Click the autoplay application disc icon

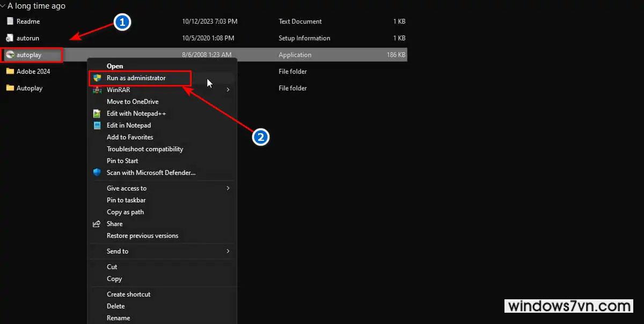pyautogui.click(x=10, y=55)
